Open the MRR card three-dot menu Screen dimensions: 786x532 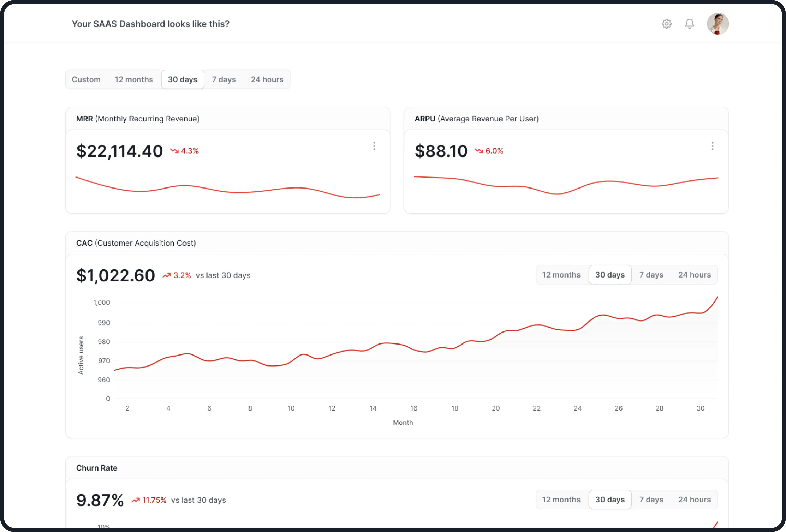[374, 146]
